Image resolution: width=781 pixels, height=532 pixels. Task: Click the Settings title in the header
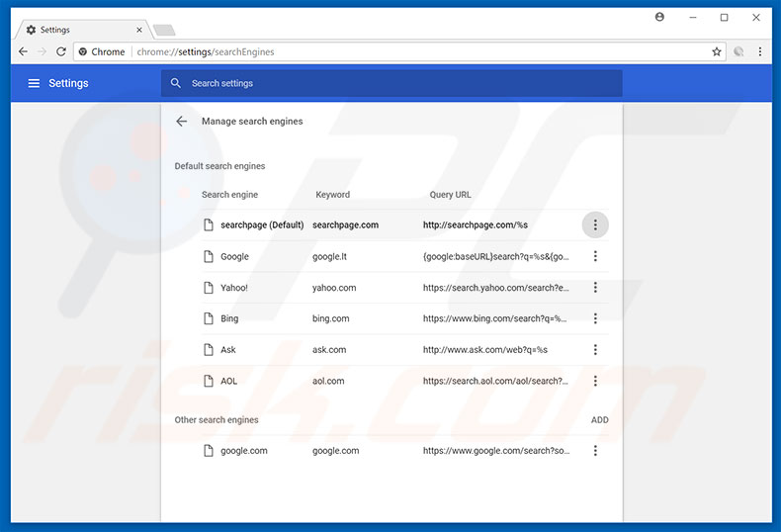click(68, 83)
